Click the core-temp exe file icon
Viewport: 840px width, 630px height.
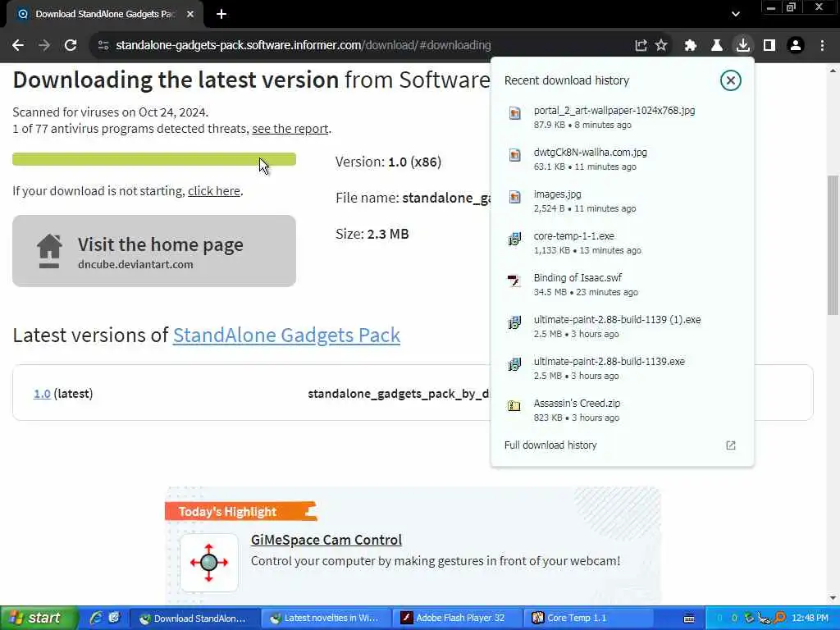[514, 239]
